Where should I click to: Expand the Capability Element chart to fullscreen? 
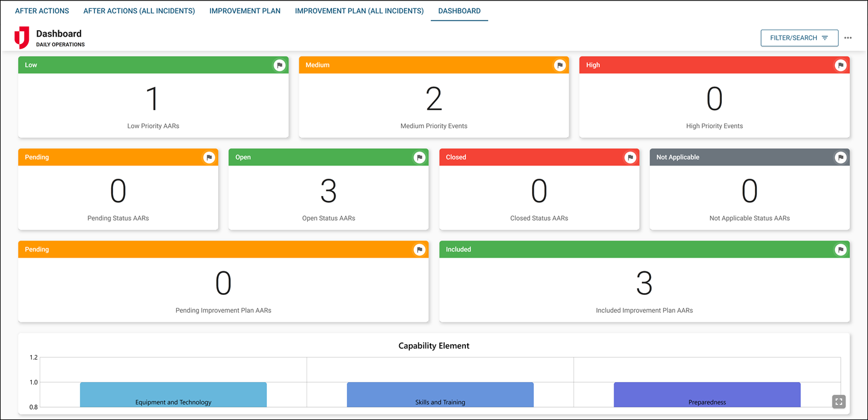point(839,401)
